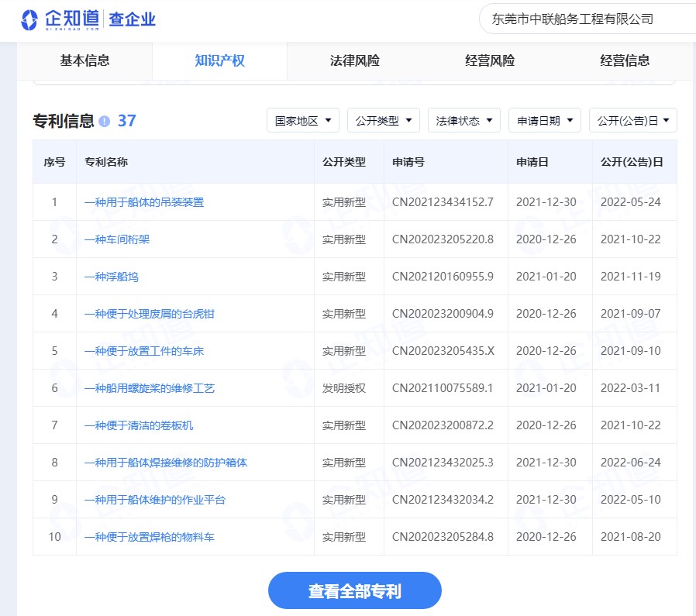Click application number CN202023200904.9

(x=443, y=314)
